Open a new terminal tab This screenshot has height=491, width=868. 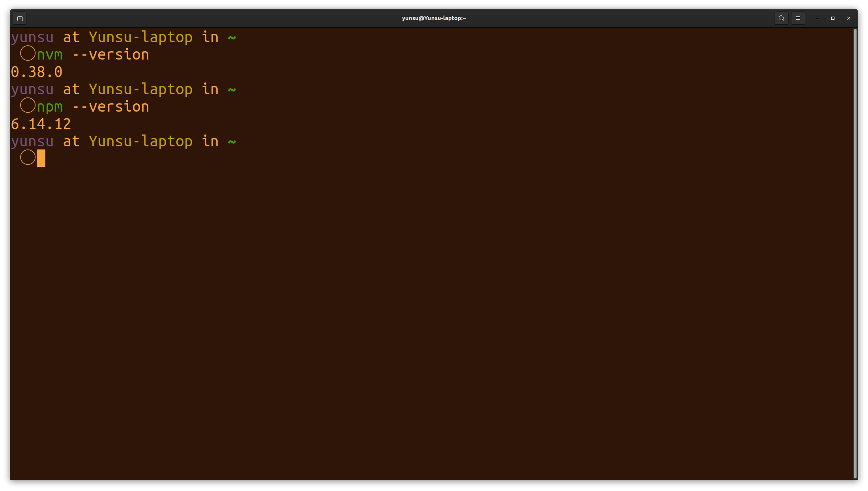[x=20, y=18]
